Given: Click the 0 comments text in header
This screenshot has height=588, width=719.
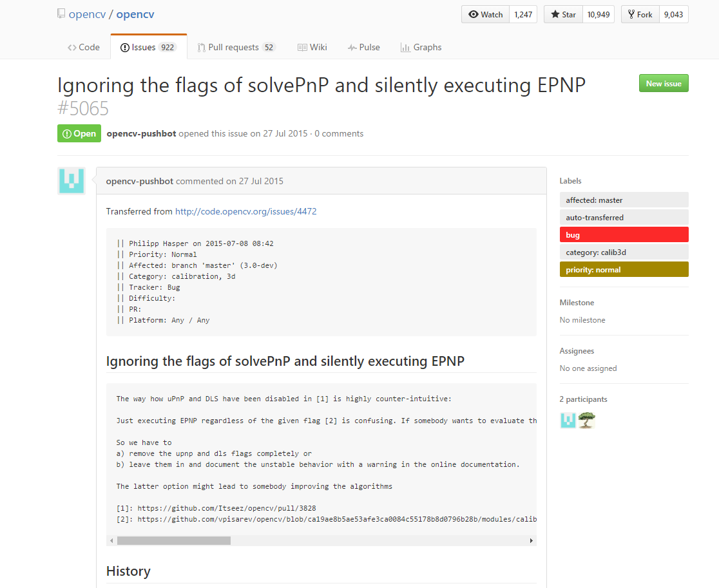Looking at the screenshot, I should 339,133.
